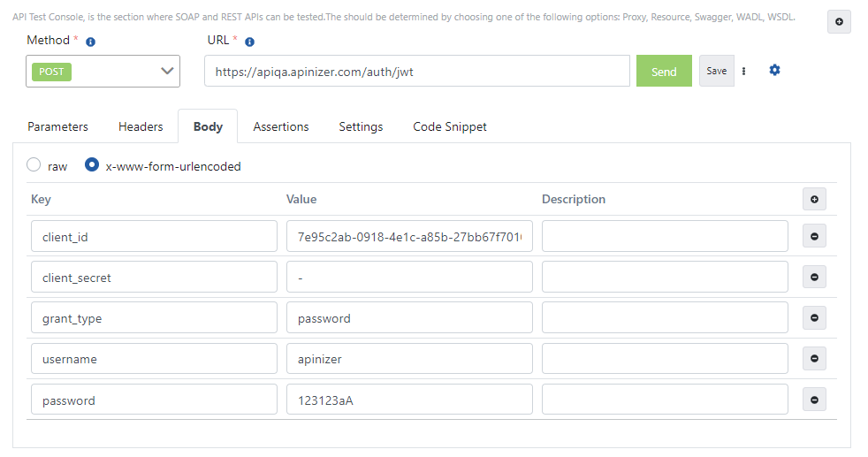
Task: Remove the client_id row
Action: [814, 237]
